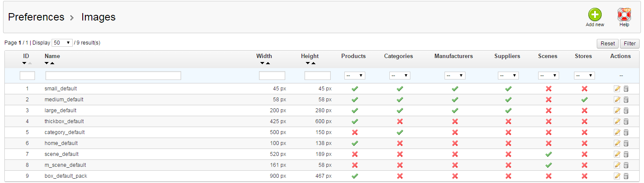
Task: Expand the Manufacturers filter dropdown
Action: pyautogui.click(x=455, y=76)
